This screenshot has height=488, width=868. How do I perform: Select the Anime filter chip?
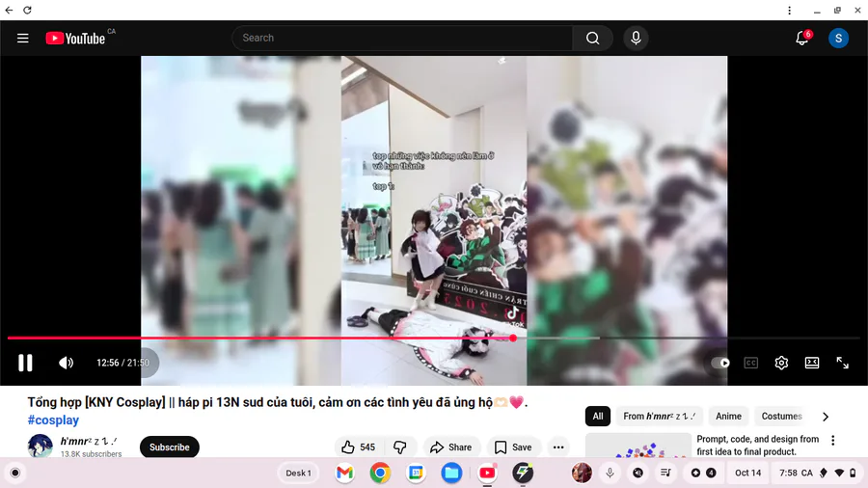pyautogui.click(x=728, y=416)
